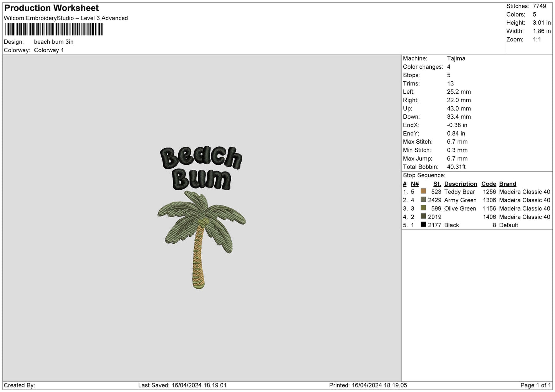Click the barcode under the title
The image size is (555, 392).
click(54, 30)
